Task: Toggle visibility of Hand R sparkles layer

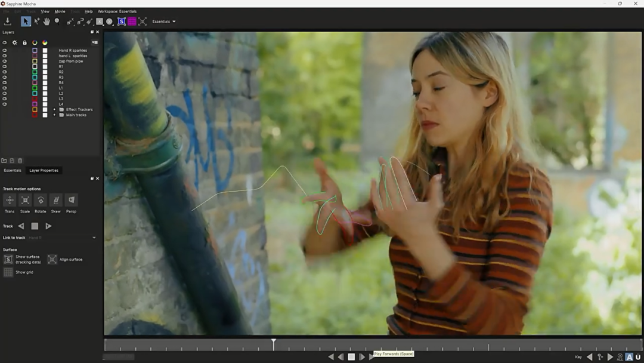Action: coord(5,50)
